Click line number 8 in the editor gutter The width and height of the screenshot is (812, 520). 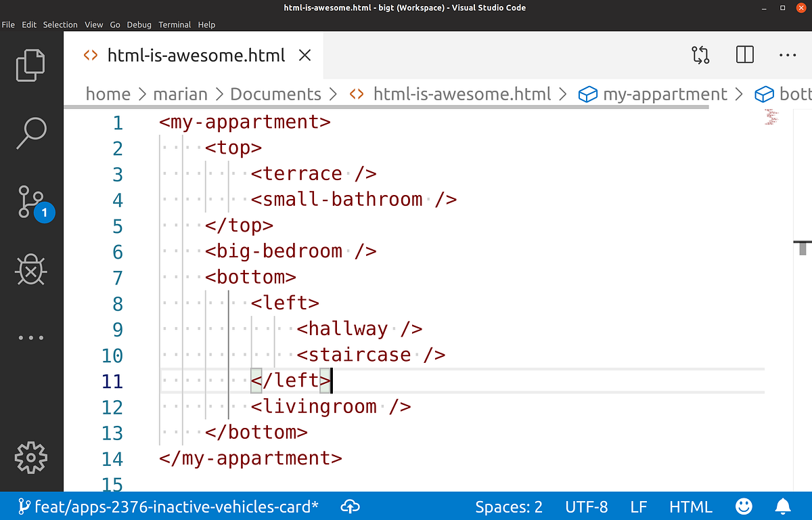(x=118, y=304)
